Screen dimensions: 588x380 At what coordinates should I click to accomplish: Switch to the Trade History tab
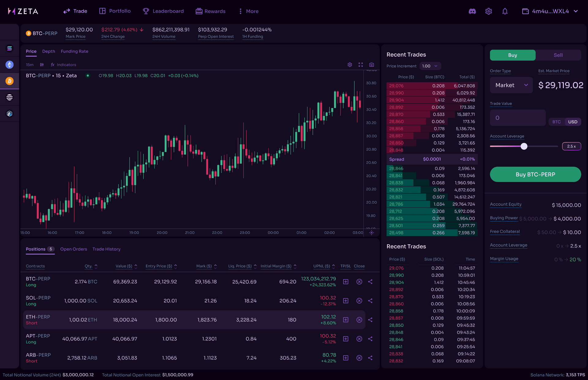pyautogui.click(x=106, y=249)
